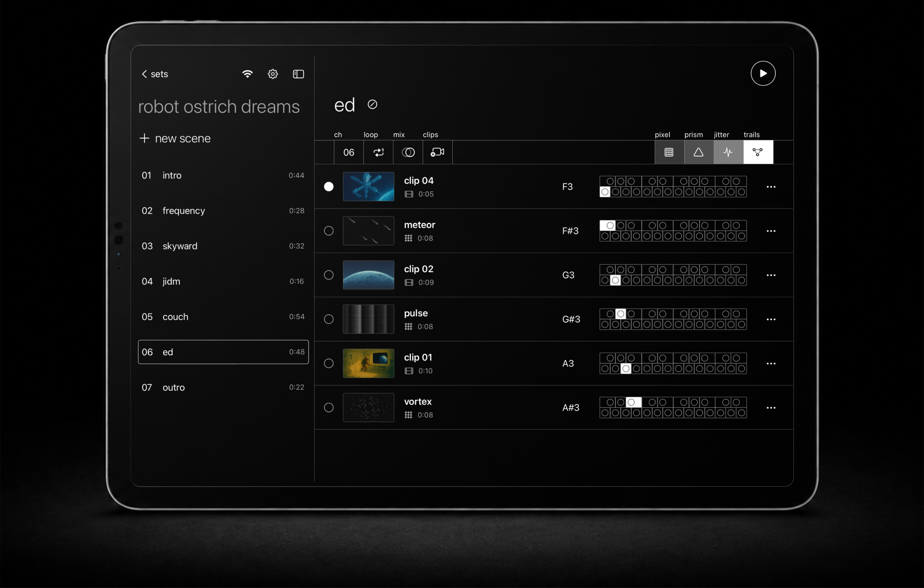Select scene 01 intro
Image resolution: width=924 pixels, height=588 pixels.
(x=223, y=175)
